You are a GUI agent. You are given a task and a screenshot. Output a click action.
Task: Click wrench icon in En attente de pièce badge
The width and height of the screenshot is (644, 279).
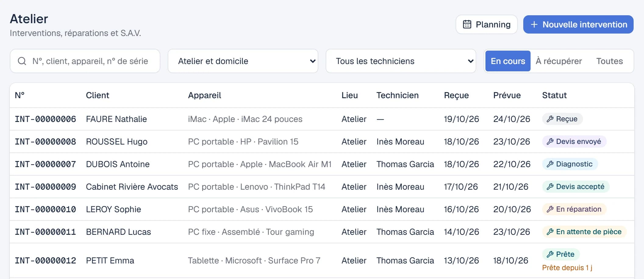(x=550, y=232)
